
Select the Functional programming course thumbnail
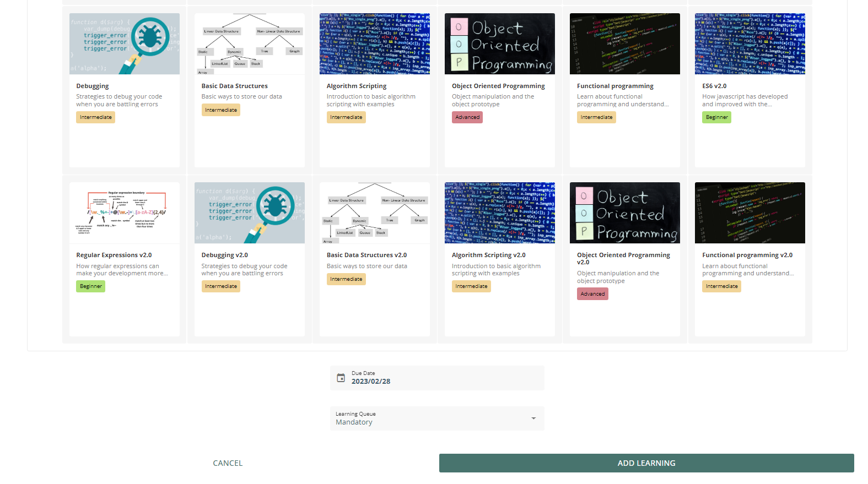(625, 44)
